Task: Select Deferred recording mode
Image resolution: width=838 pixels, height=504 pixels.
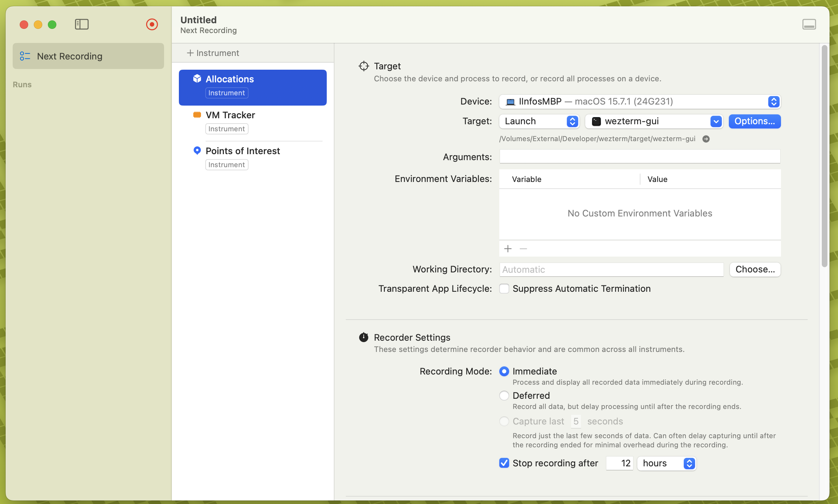Action: 504,396
